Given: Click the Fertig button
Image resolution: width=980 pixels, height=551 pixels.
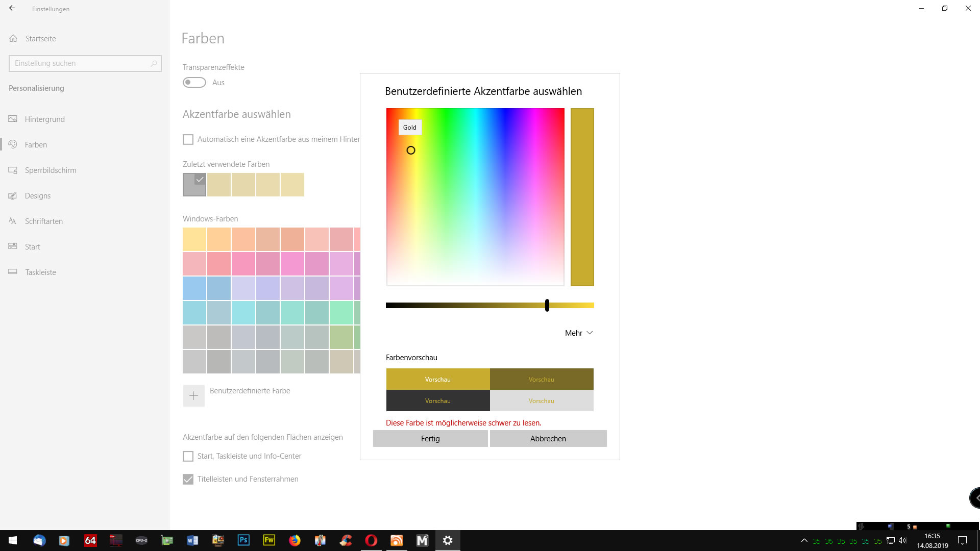Looking at the screenshot, I should pyautogui.click(x=430, y=439).
